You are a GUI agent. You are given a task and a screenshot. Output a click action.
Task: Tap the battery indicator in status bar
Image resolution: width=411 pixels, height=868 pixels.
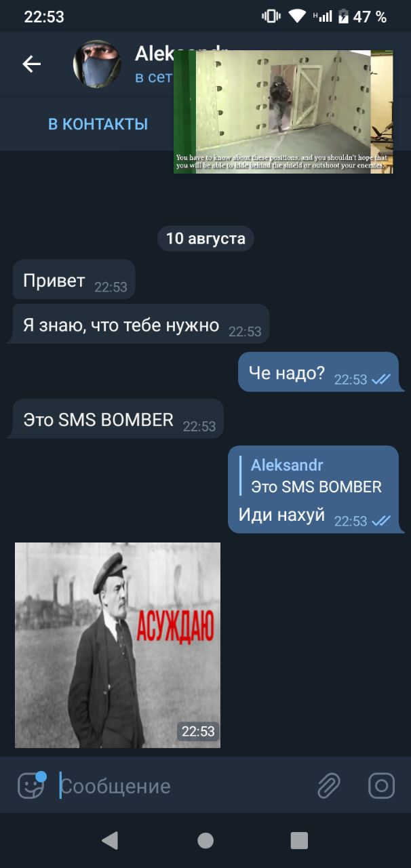point(344,16)
